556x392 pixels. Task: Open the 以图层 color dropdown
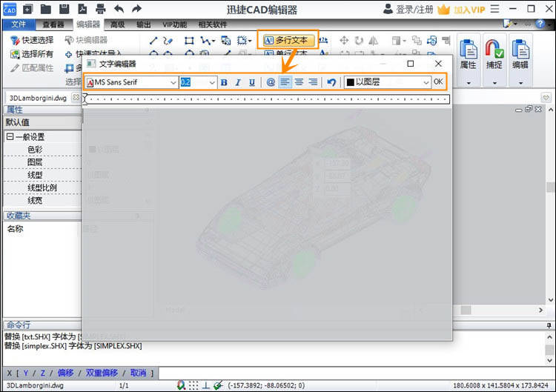coord(426,82)
